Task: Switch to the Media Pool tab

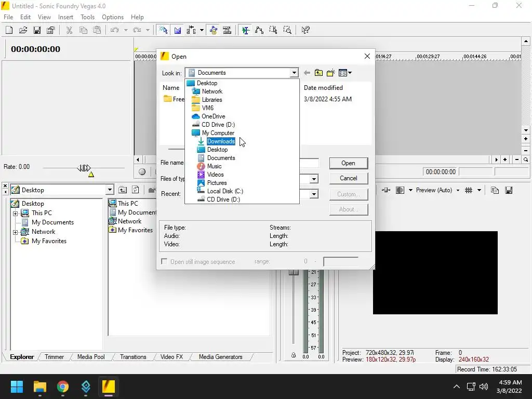Action: click(91, 357)
